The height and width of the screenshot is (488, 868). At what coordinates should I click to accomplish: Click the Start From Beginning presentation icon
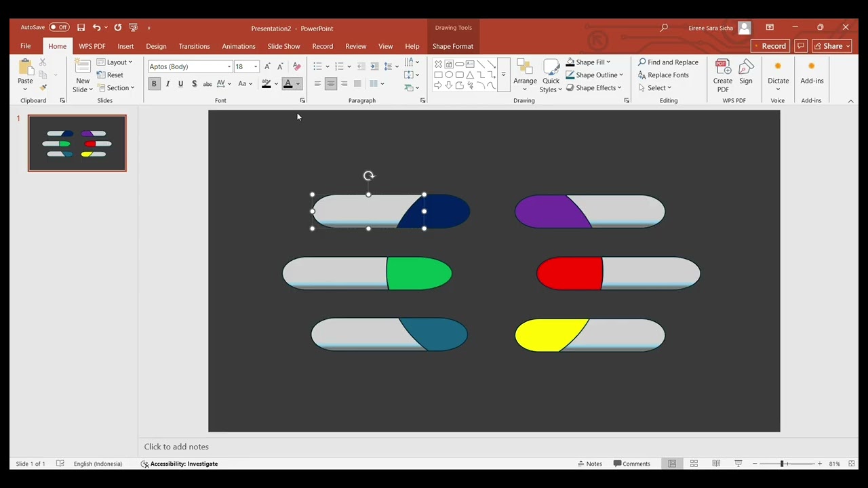pyautogui.click(x=133, y=28)
